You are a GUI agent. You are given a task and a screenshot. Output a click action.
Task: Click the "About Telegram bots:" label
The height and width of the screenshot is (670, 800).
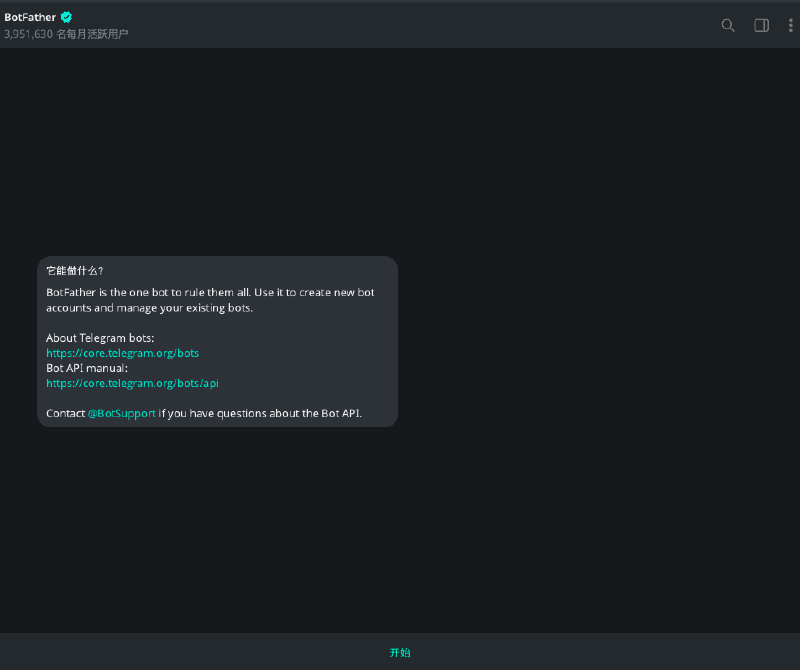tap(100, 338)
